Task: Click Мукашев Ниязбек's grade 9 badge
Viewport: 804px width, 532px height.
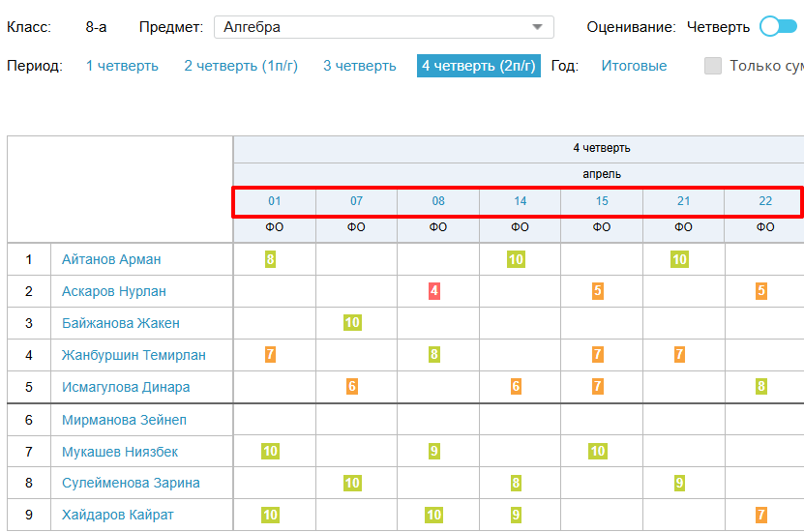Action: click(434, 451)
